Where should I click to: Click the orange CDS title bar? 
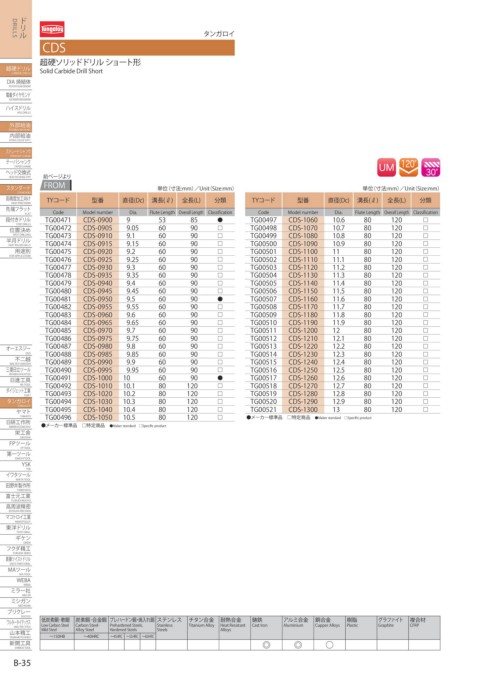tap(137, 47)
